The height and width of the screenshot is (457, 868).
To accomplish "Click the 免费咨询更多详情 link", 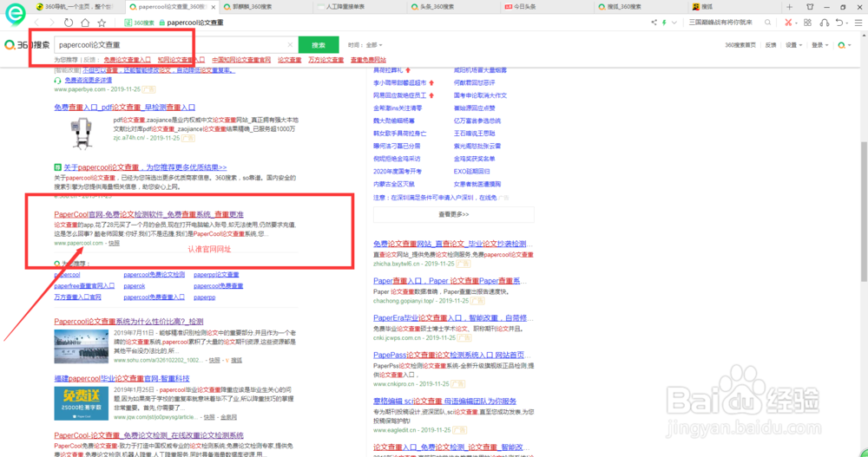I will point(88,81).
